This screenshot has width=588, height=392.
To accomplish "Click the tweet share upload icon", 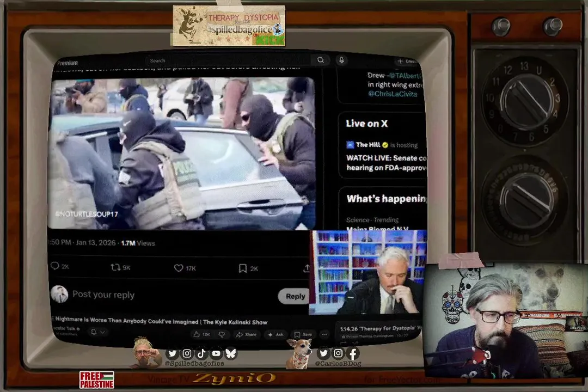I will pos(307,268).
